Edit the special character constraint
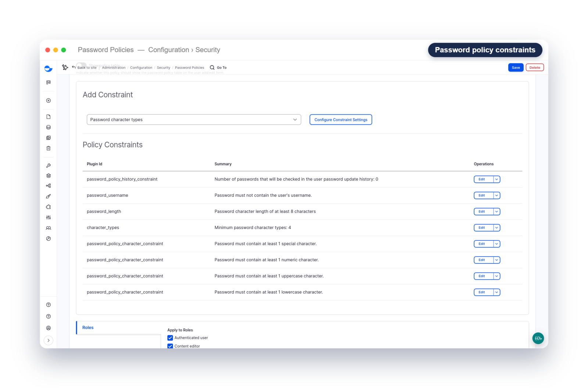 (483, 244)
